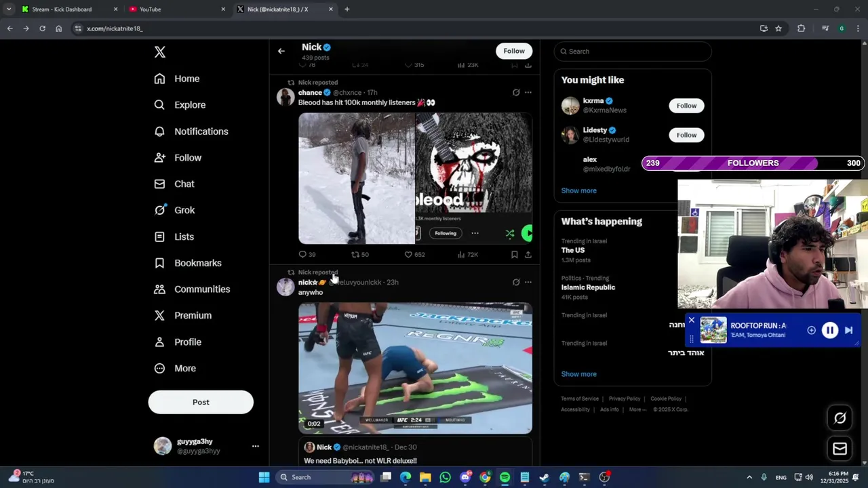Open more options on the 'anywho' post

pyautogui.click(x=528, y=282)
